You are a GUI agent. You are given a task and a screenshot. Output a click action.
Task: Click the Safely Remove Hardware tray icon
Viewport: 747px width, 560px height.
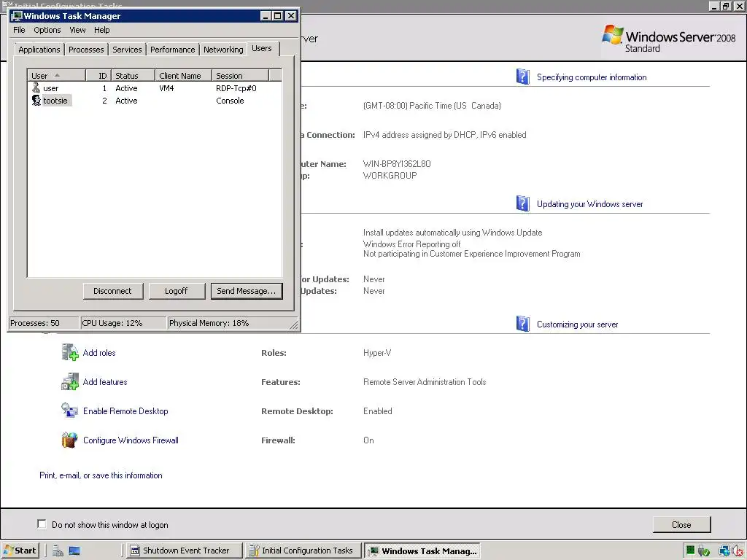[x=704, y=551]
